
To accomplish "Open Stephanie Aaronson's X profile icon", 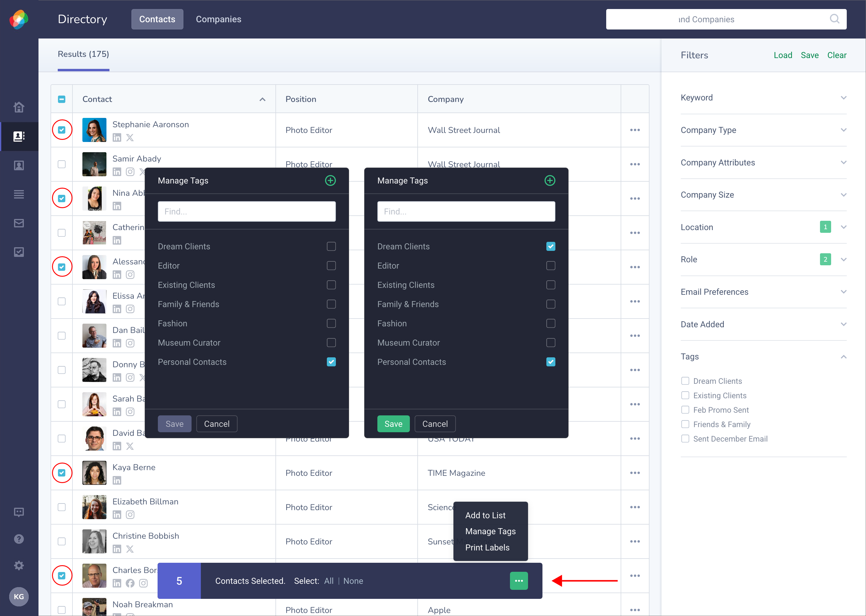I will [x=130, y=138].
